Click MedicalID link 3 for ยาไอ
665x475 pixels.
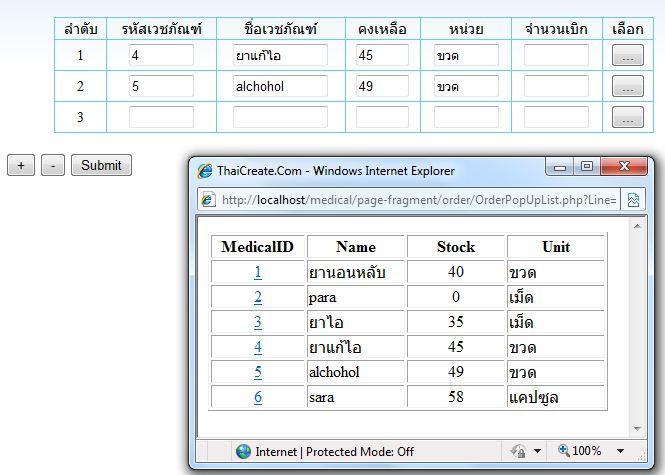pos(258,322)
